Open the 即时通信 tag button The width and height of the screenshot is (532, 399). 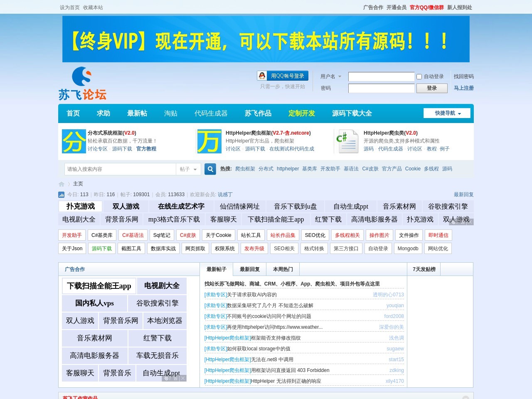[x=438, y=235]
